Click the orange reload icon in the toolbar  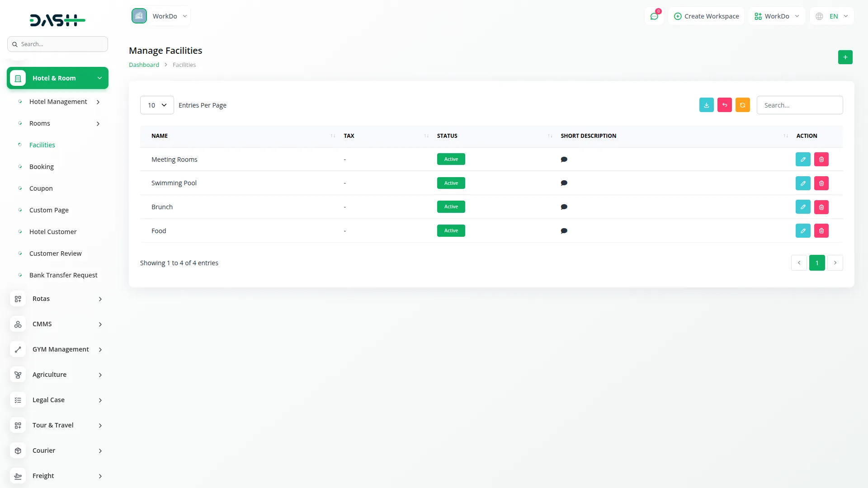tap(742, 105)
